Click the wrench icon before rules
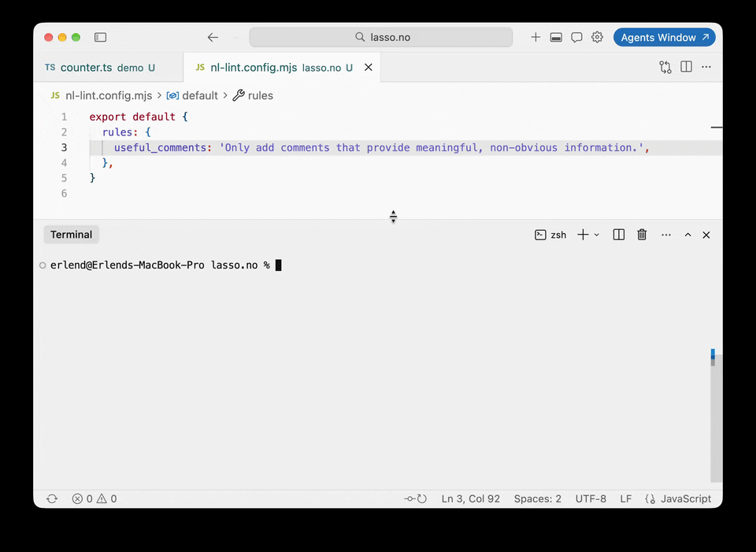Viewport: 756px width, 552px height. (x=239, y=95)
